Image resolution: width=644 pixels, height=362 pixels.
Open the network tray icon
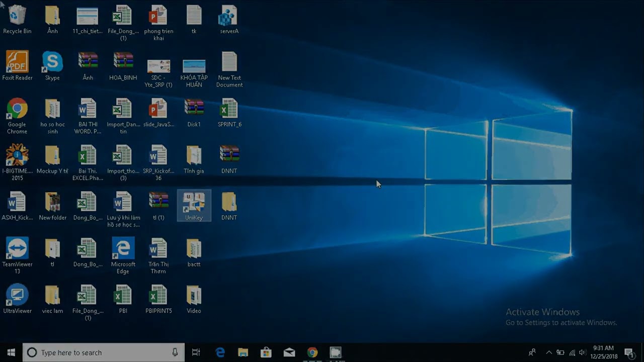[x=572, y=352]
